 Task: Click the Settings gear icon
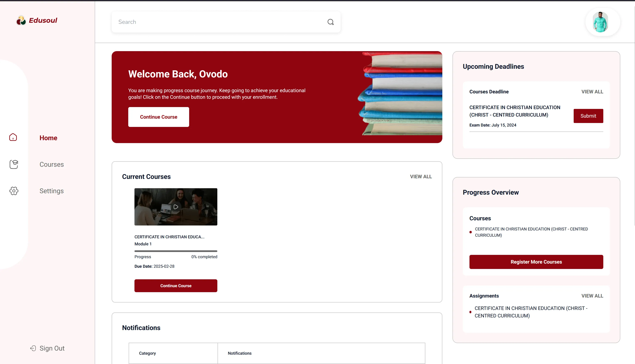14,191
